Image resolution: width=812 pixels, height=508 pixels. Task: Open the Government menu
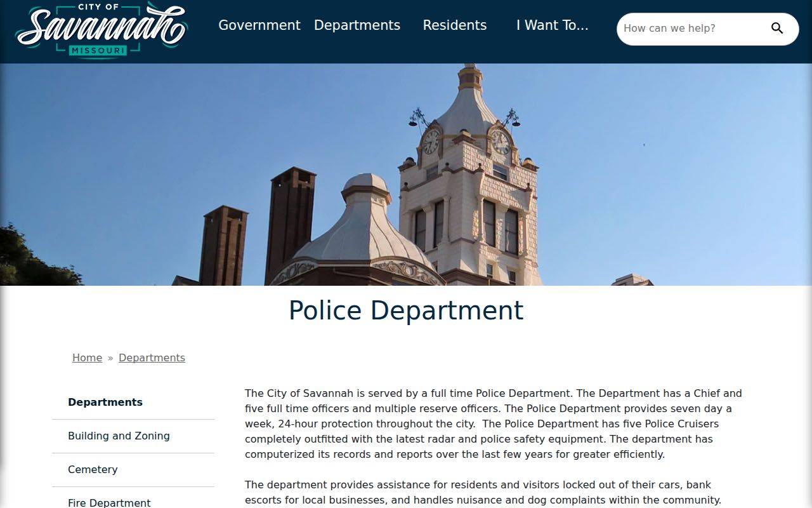click(259, 25)
